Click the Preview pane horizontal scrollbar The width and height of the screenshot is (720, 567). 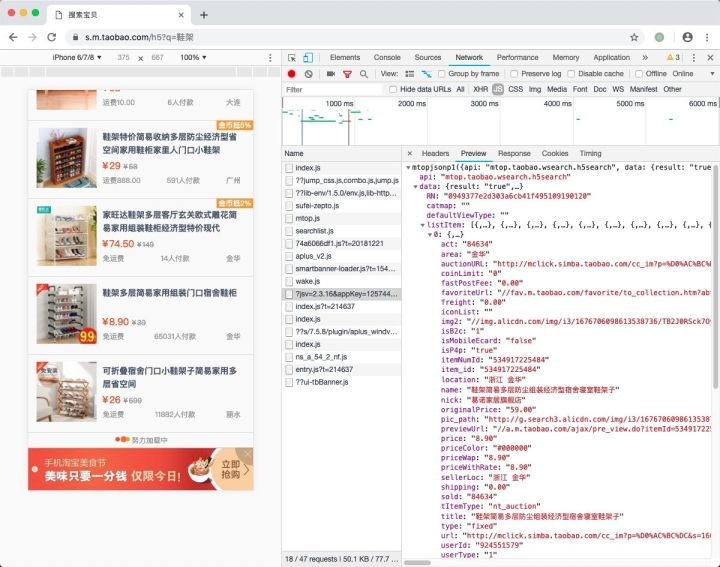pyautogui.click(x=417, y=562)
